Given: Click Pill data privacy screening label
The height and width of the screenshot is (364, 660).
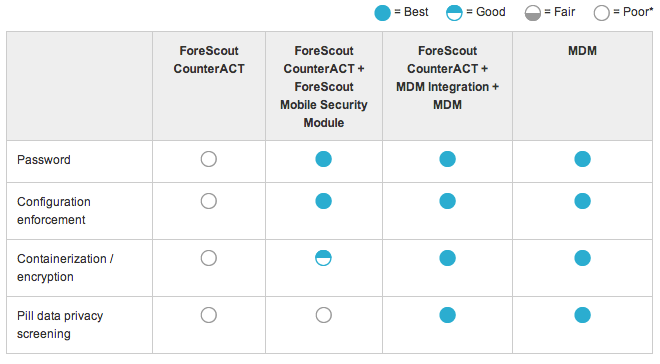Looking at the screenshot, I should click(x=60, y=324).
